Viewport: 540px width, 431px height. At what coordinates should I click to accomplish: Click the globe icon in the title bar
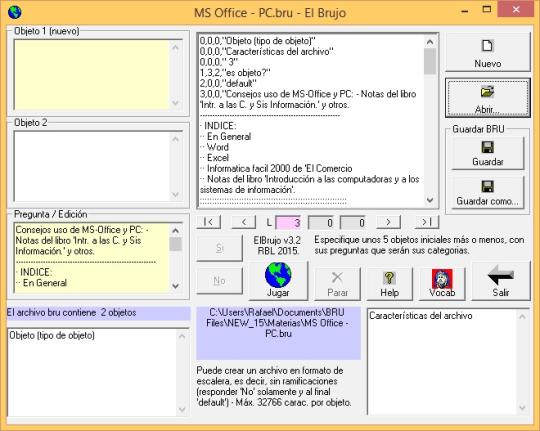pyautogui.click(x=14, y=12)
